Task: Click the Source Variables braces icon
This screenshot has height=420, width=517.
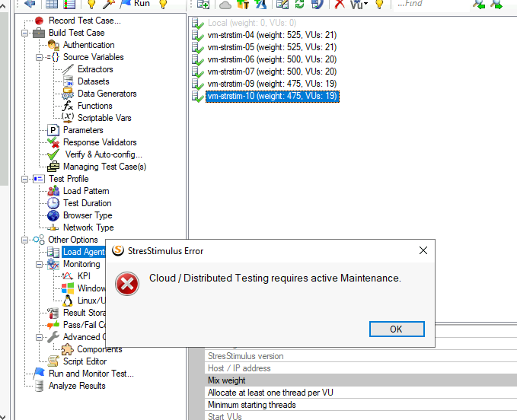Action: [53, 57]
